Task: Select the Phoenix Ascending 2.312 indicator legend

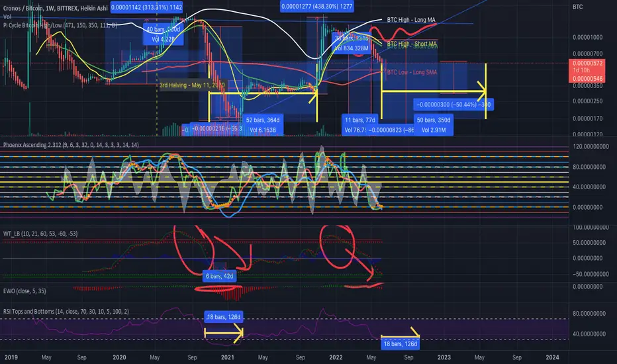Action: click(71, 145)
